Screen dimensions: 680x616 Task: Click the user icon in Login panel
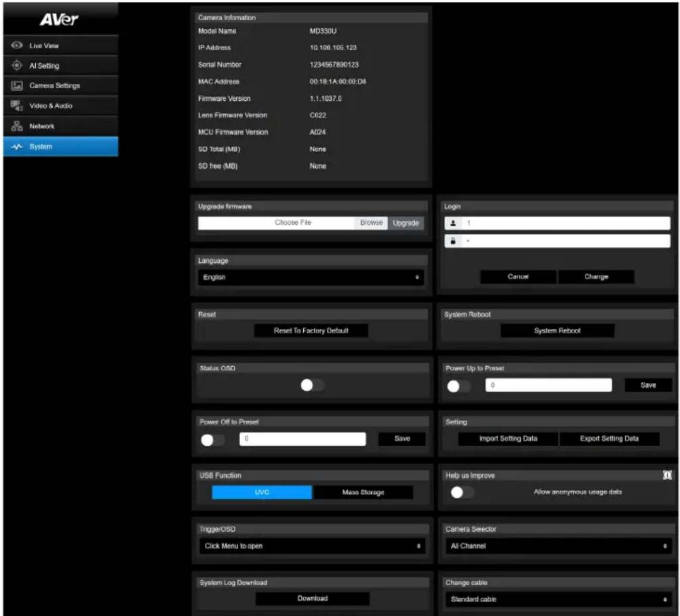point(453,223)
